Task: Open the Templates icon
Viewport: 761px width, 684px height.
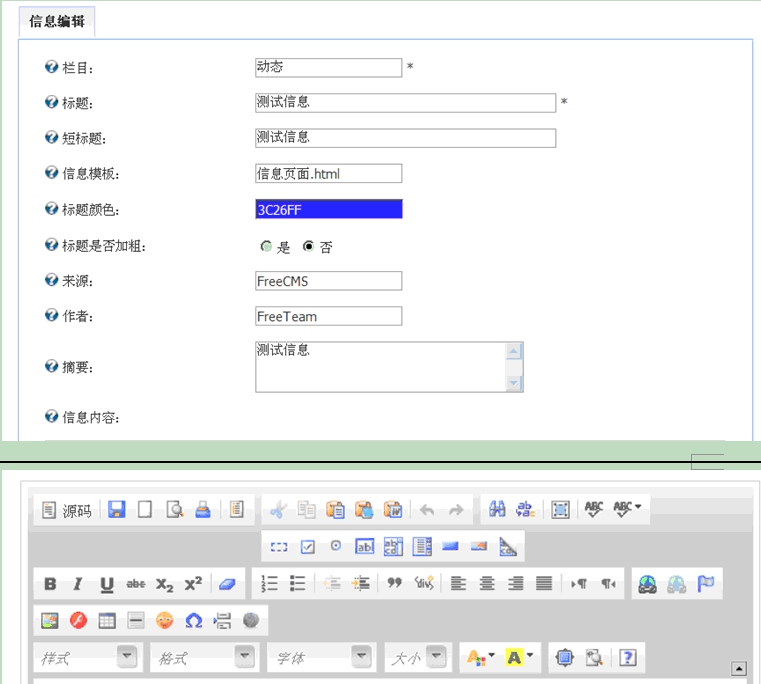Action: click(x=237, y=510)
